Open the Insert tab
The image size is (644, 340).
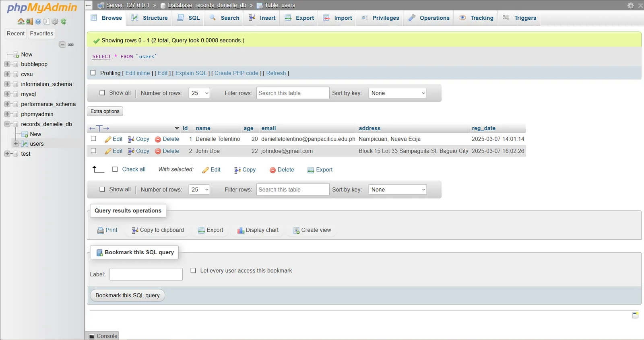click(x=262, y=18)
